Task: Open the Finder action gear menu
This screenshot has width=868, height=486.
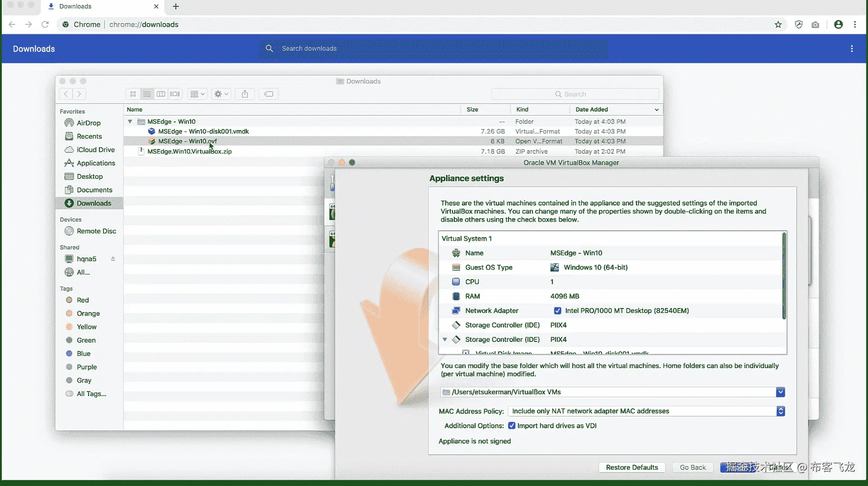Action: tap(221, 94)
